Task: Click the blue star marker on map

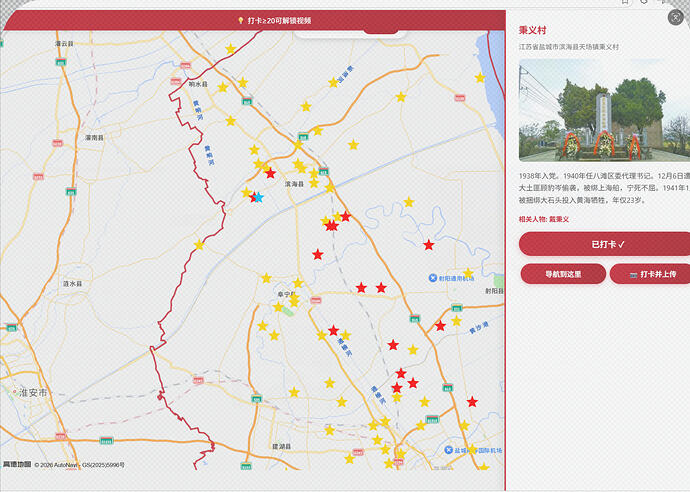Action: [x=259, y=197]
